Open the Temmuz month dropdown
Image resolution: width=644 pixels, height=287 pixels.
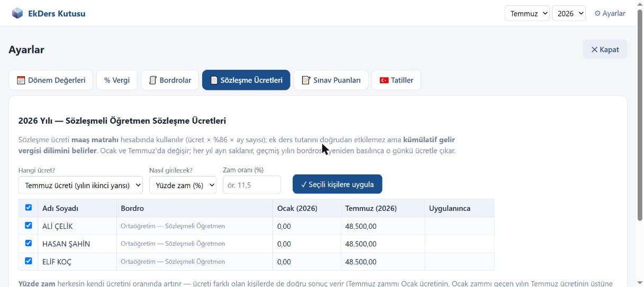pyautogui.click(x=527, y=13)
